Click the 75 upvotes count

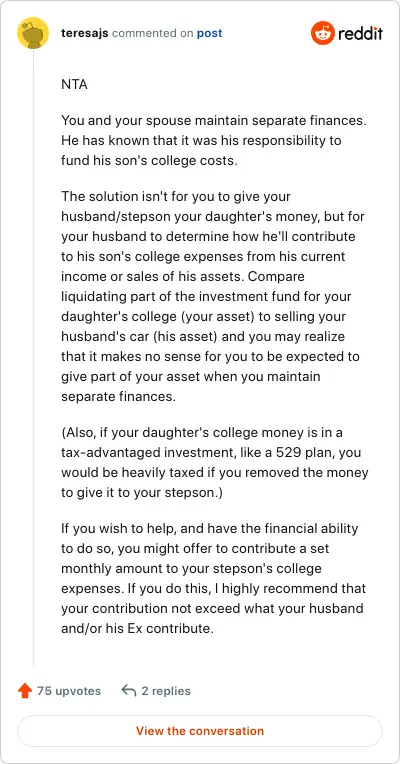69,690
